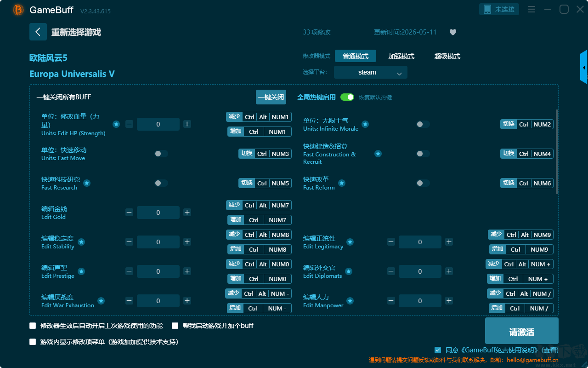Decrease Edit Manpower with minus button
This screenshot has width=588, height=368.
point(391,301)
